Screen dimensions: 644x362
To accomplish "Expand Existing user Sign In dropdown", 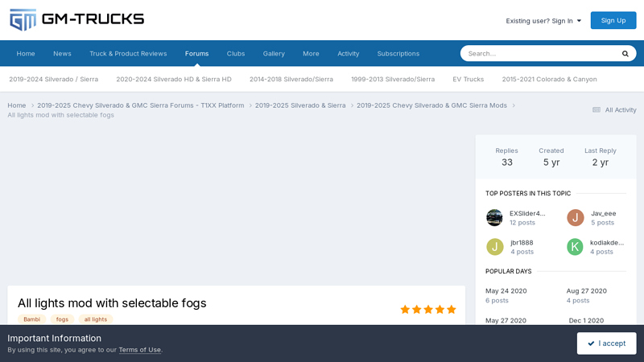I will pyautogui.click(x=543, y=21).
